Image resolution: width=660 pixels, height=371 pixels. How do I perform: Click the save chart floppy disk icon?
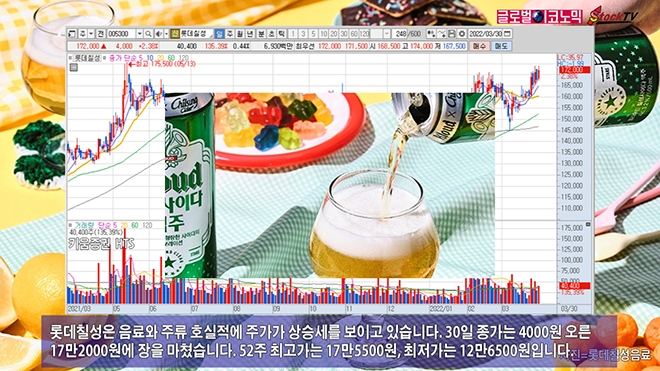pyautogui.click(x=452, y=34)
